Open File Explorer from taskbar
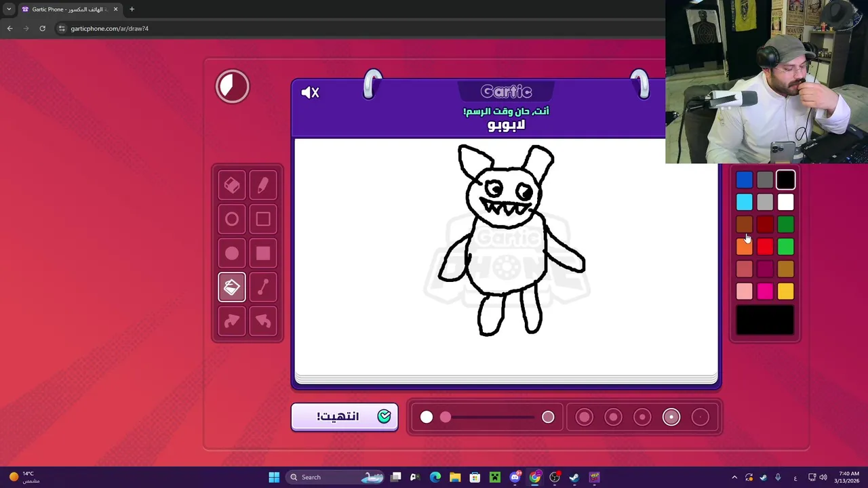Screen dimensions: 868x488 455,477
